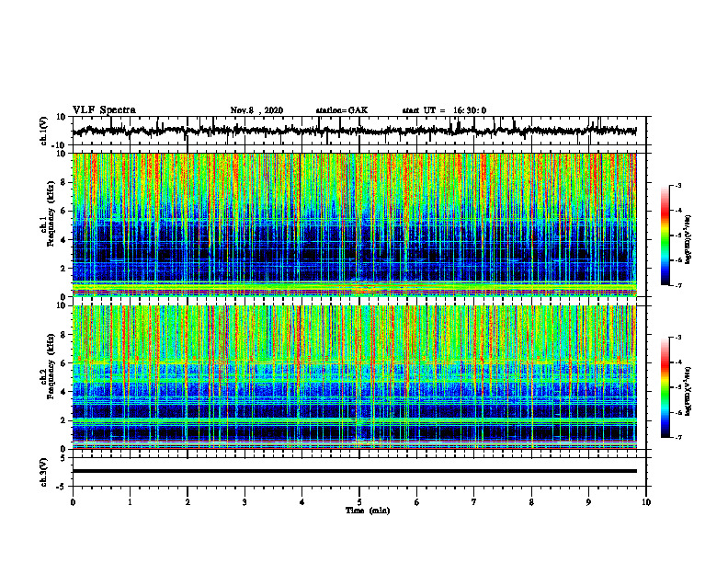
Task: Click the ch.2 "Frequency (kHz)" axis label
Action: click(x=51, y=366)
